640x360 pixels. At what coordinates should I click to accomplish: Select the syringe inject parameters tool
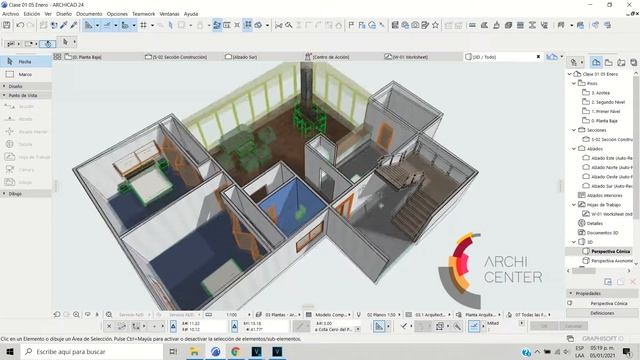74,25
